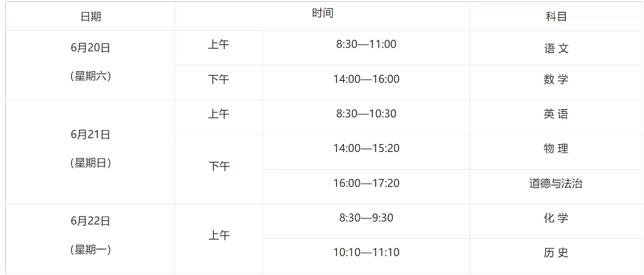The height and width of the screenshot is (275, 644).
Task: Select the 数学 subject cell
Action: [556, 80]
